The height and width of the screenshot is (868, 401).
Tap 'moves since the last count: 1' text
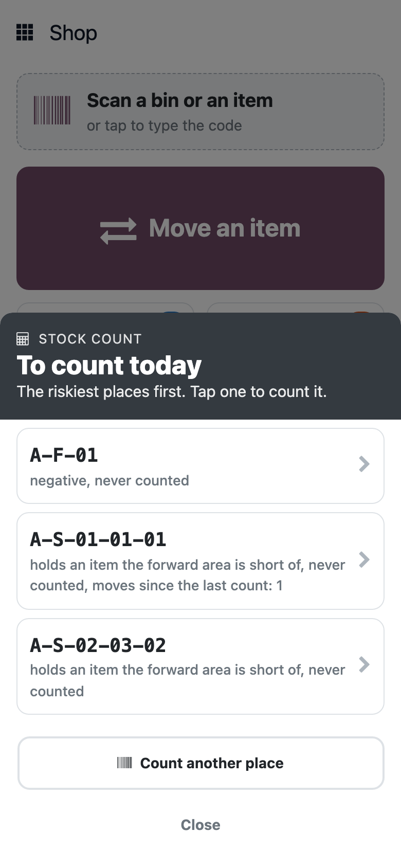point(188,586)
